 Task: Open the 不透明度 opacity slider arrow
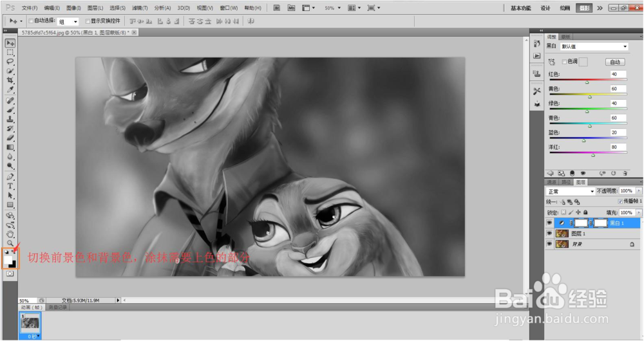(639, 191)
